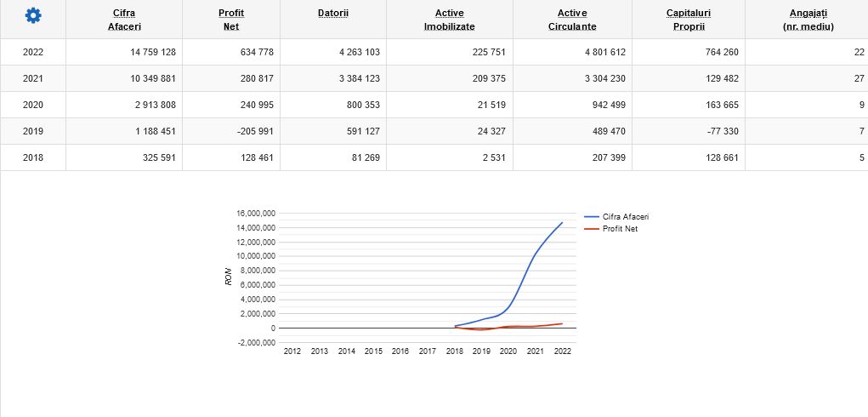The image size is (868, 417).
Task: Select the Capitaluri Proprii header
Action: coord(689,20)
